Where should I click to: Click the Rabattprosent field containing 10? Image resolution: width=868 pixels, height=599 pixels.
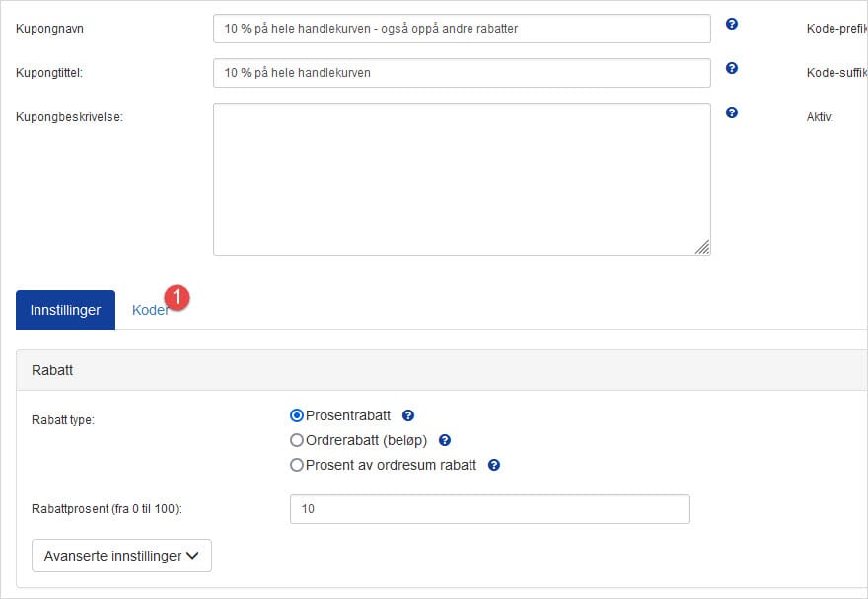tap(489, 509)
